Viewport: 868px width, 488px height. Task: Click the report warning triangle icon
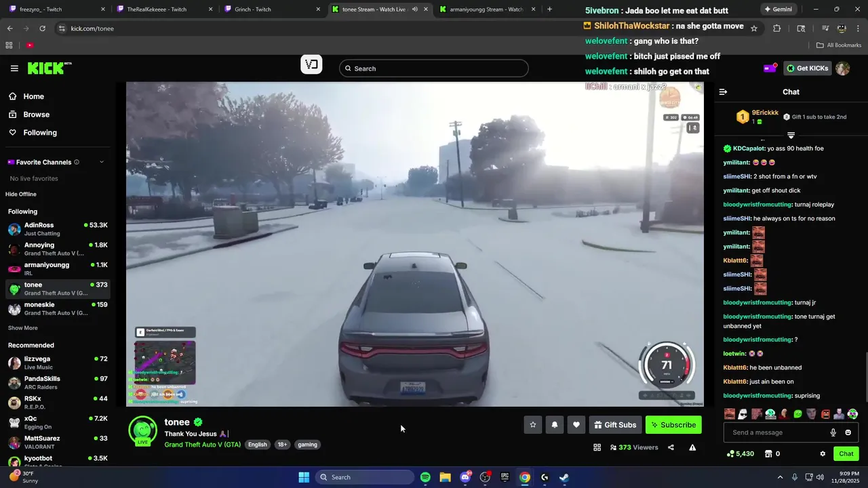pos(692,447)
